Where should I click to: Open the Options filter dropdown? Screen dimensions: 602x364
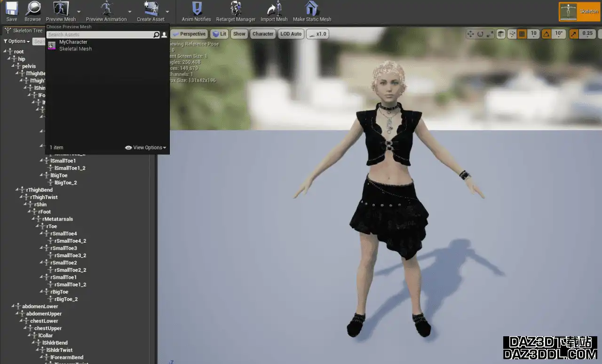(17, 41)
